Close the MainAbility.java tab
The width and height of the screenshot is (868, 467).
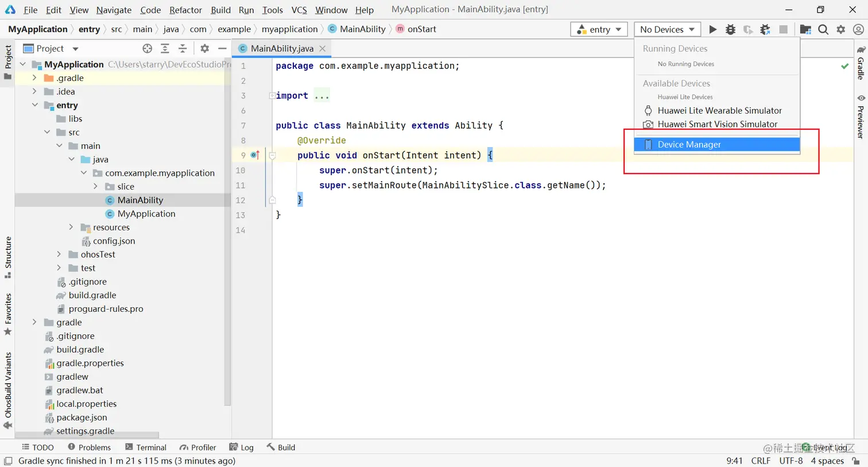coord(323,49)
